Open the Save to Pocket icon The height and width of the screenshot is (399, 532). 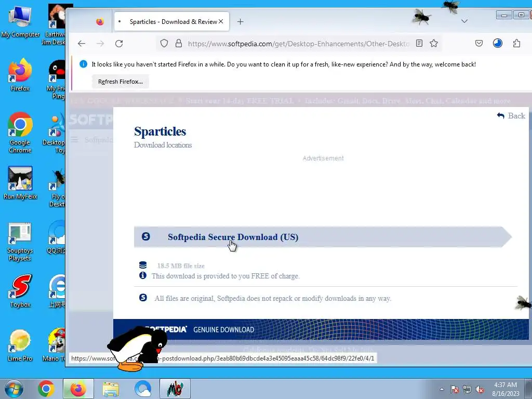click(478, 44)
